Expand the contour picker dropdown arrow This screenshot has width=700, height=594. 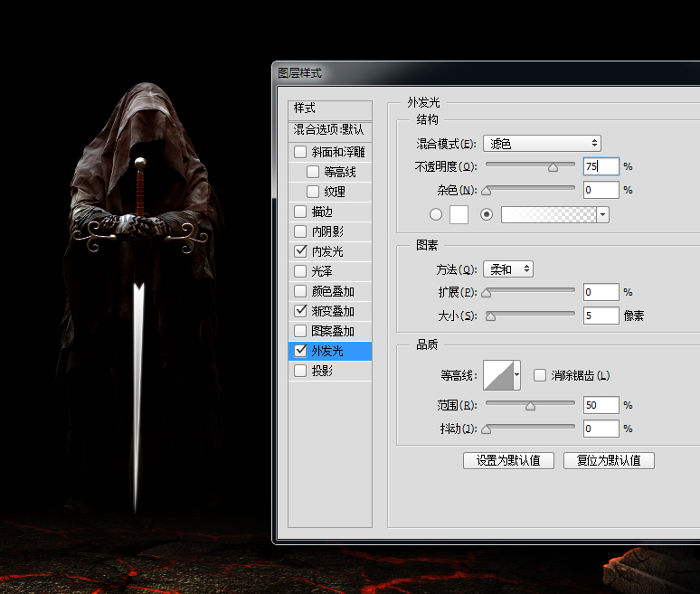(517, 374)
